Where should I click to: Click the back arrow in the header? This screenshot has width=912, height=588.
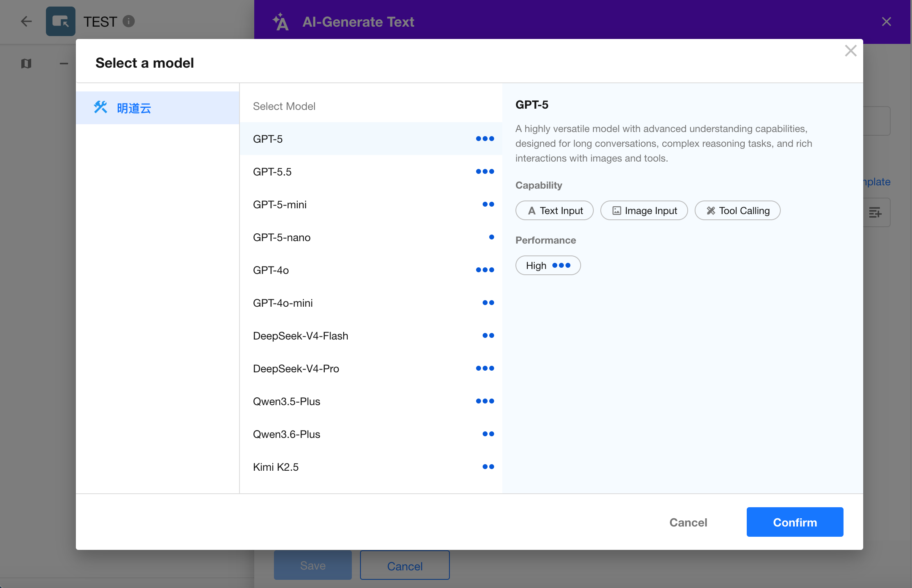tap(26, 21)
